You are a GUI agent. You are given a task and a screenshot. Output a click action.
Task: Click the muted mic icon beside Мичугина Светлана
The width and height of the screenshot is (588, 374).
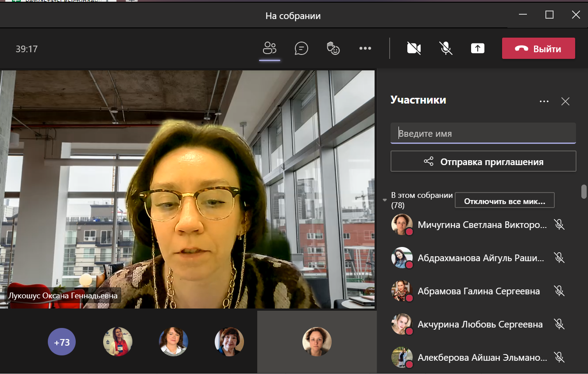pyautogui.click(x=559, y=225)
